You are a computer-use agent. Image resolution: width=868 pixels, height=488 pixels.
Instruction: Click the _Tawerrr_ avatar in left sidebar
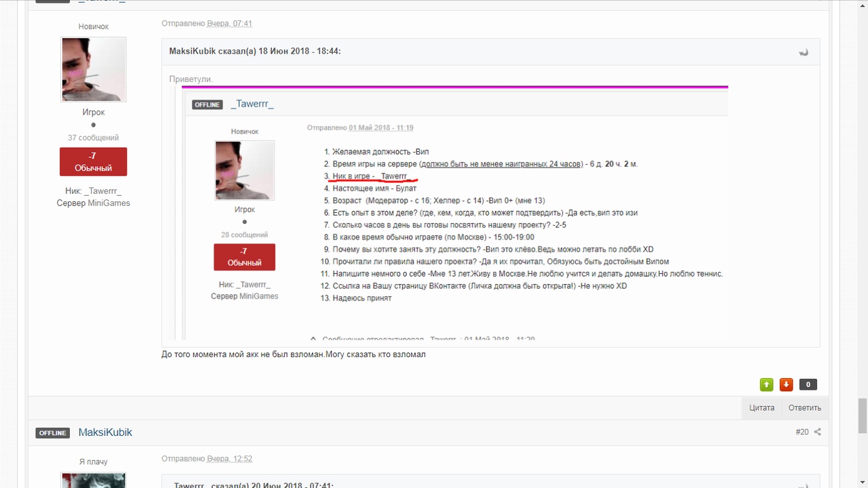(94, 69)
